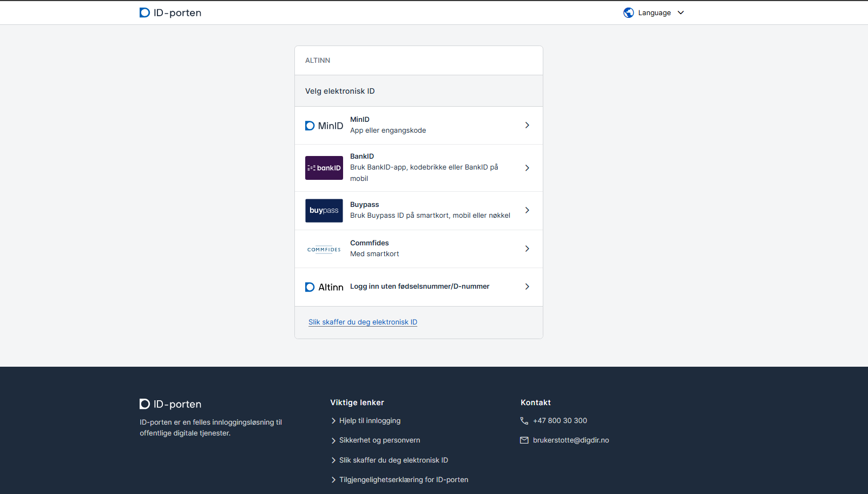Click Tilgjengelighetserklæring for ID-porten
This screenshot has height=494, width=868.
(x=404, y=479)
